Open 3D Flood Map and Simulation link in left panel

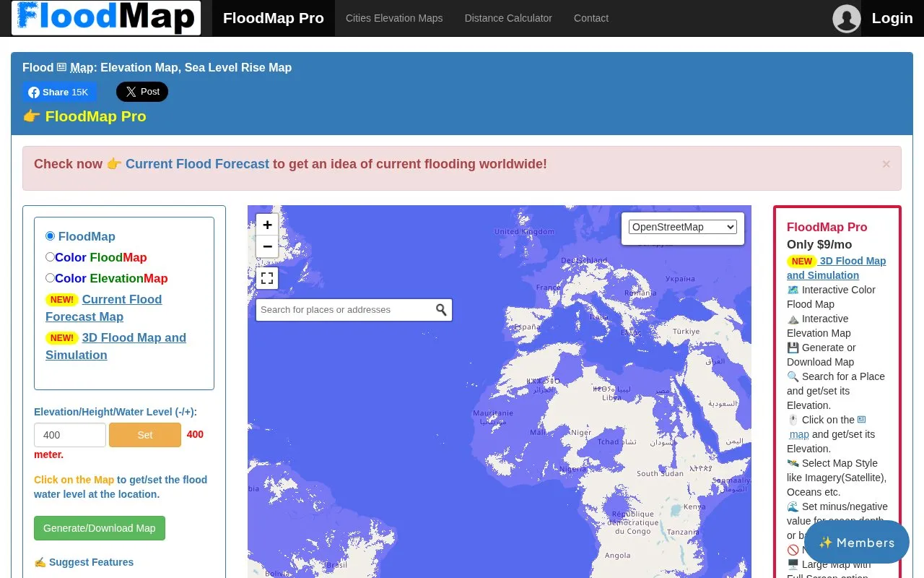point(115,346)
